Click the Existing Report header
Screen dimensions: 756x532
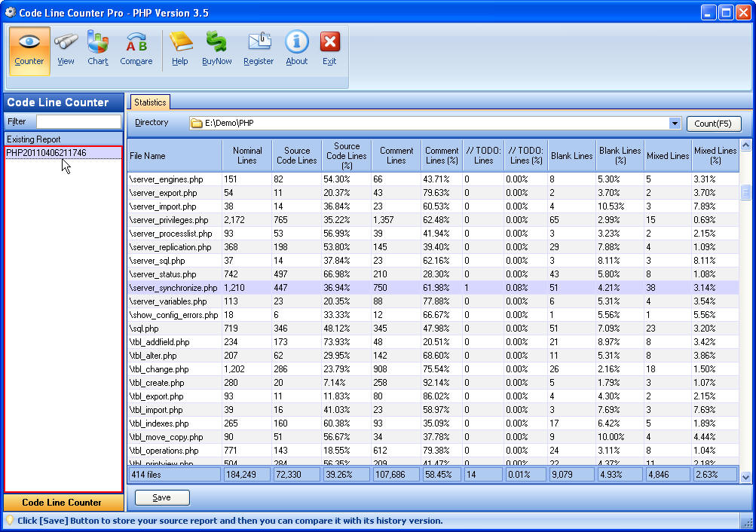63,139
